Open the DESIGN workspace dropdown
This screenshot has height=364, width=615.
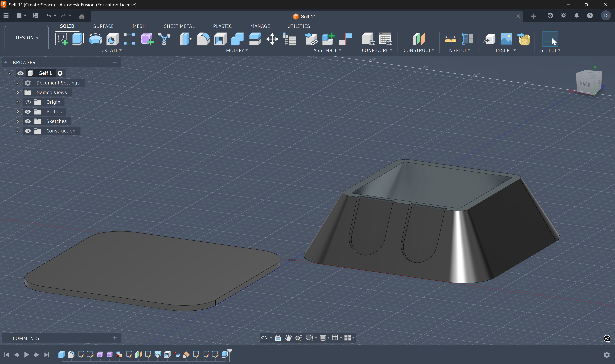coord(27,38)
